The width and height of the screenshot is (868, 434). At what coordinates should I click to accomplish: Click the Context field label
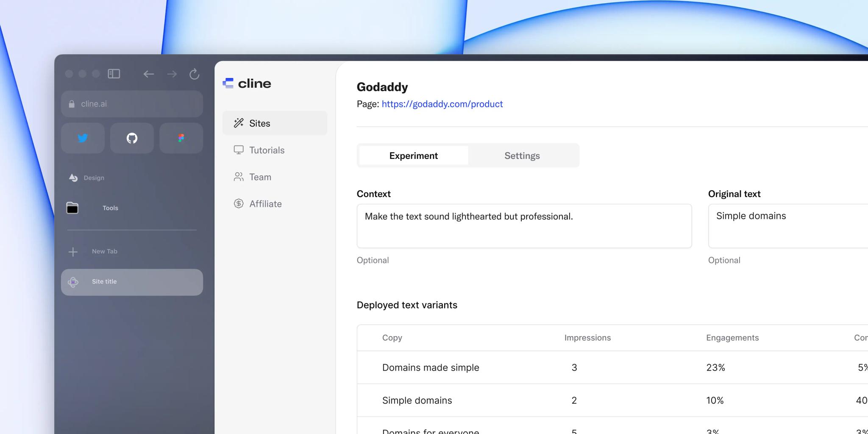coord(374,194)
